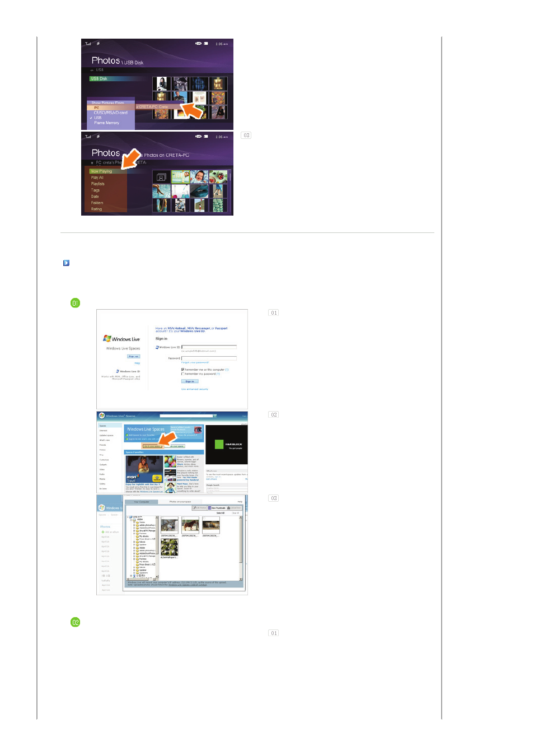Open Rating in Photos menu
This screenshot has width=534, height=756.
coord(96,209)
